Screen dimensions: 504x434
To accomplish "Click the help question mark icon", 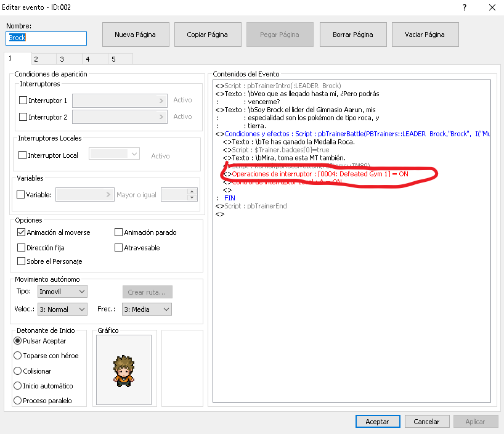I will click(463, 7).
